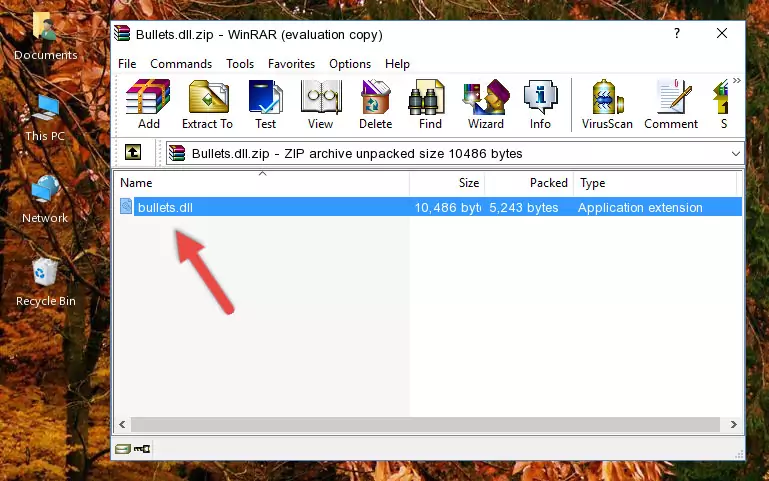This screenshot has width=769, height=481.
Task: Click the password key icon in status bar
Action: (142, 448)
